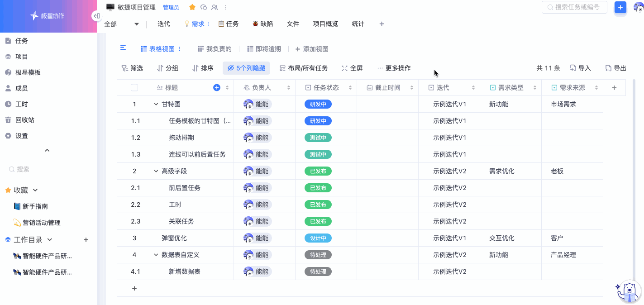This screenshot has height=305, width=644.
Task: Click the favorite star next to project title
Action: click(x=192, y=7)
